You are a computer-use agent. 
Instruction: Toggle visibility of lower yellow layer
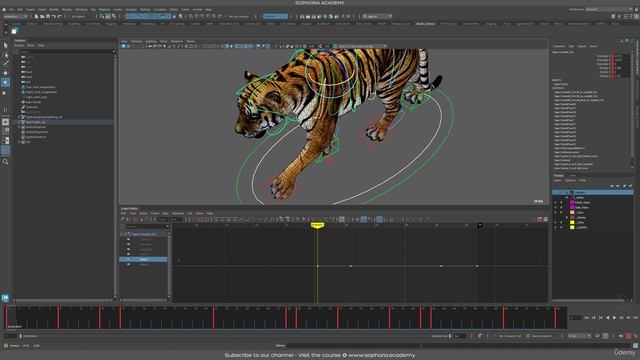tap(555, 227)
